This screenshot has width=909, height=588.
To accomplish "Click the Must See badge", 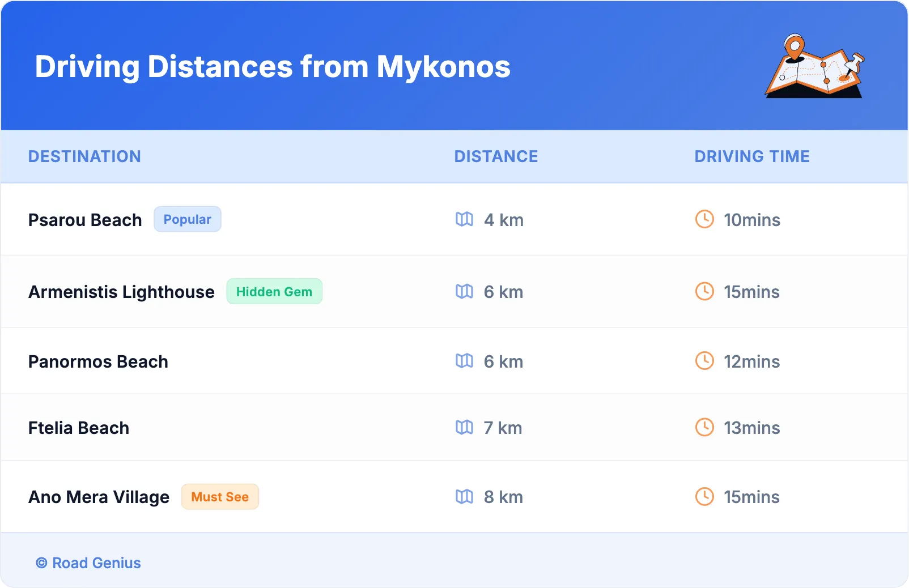I will pos(220,497).
